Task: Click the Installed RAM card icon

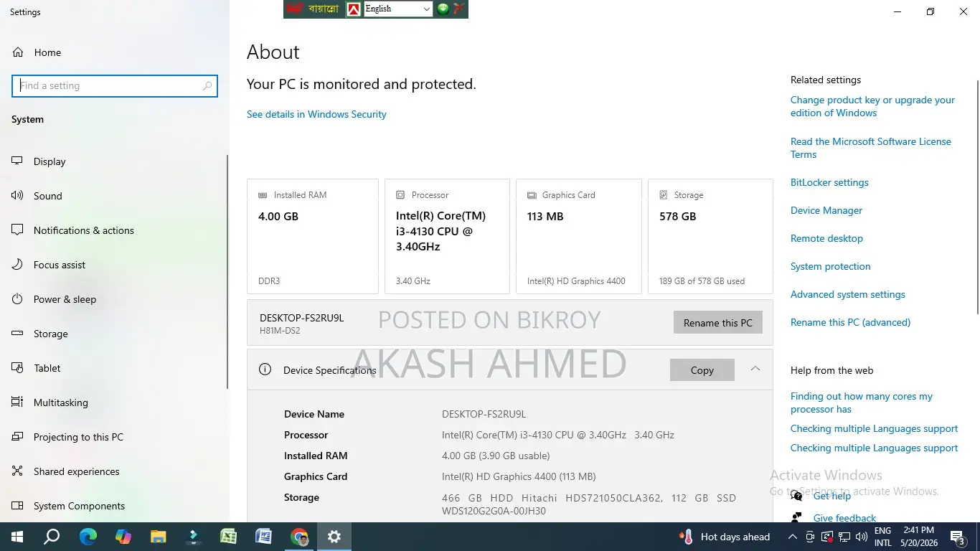Action: (x=263, y=195)
